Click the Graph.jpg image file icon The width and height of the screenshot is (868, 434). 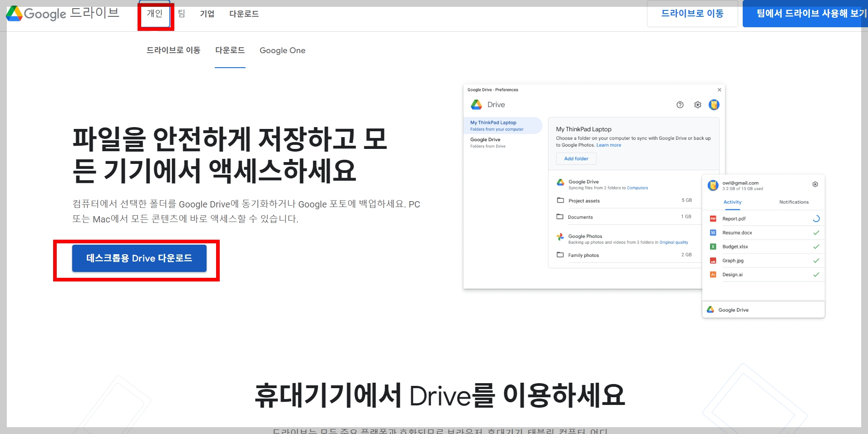tap(713, 261)
